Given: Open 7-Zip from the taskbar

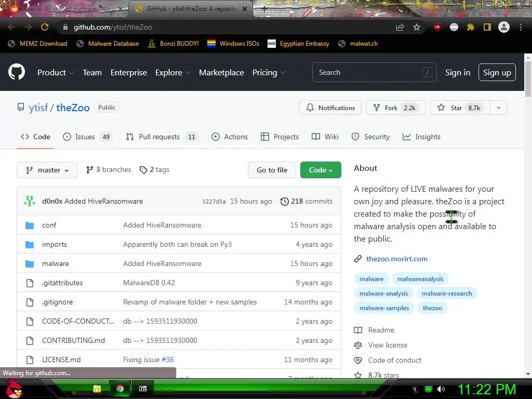Looking at the screenshot, I should click(x=143, y=389).
